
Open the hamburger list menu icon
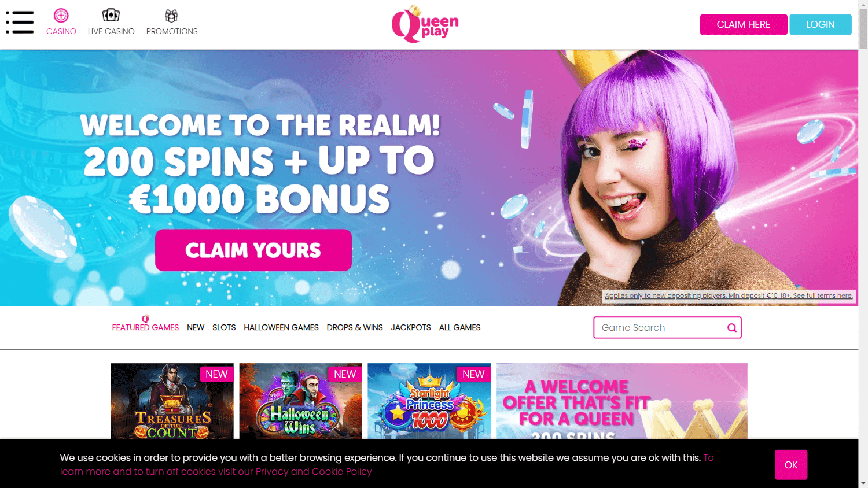pyautogui.click(x=20, y=22)
